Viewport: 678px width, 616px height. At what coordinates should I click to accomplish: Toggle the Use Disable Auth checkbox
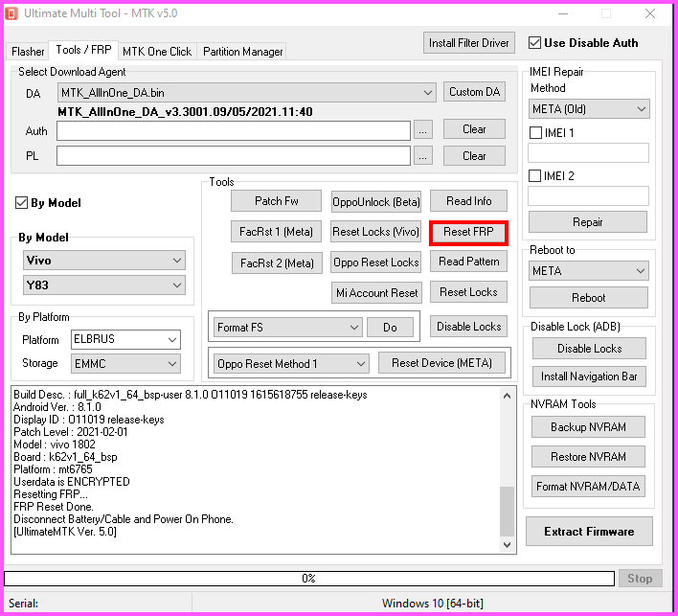(535, 43)
